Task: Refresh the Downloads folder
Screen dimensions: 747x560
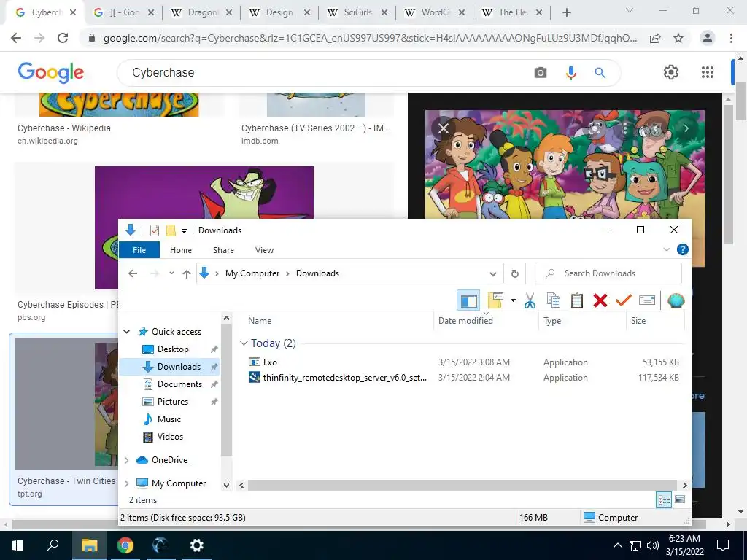Action: click(514, 274)
